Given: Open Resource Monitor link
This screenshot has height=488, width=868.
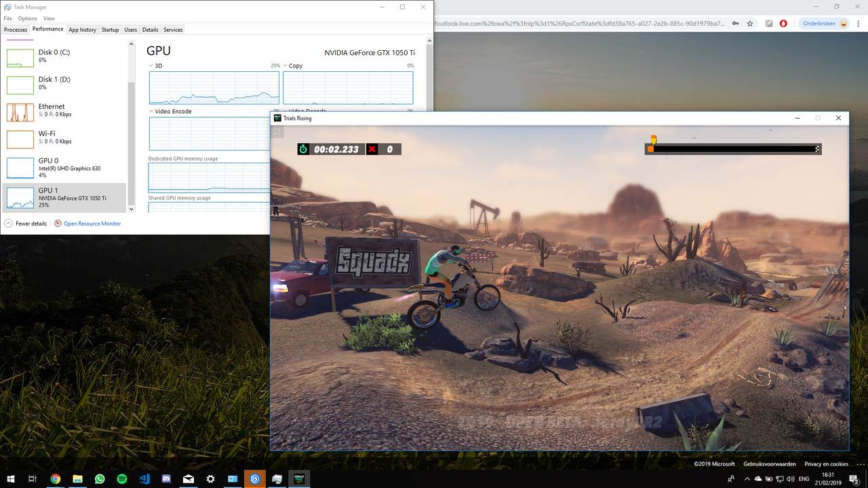Looking at the screenshot, I should (x=92, y=223).
